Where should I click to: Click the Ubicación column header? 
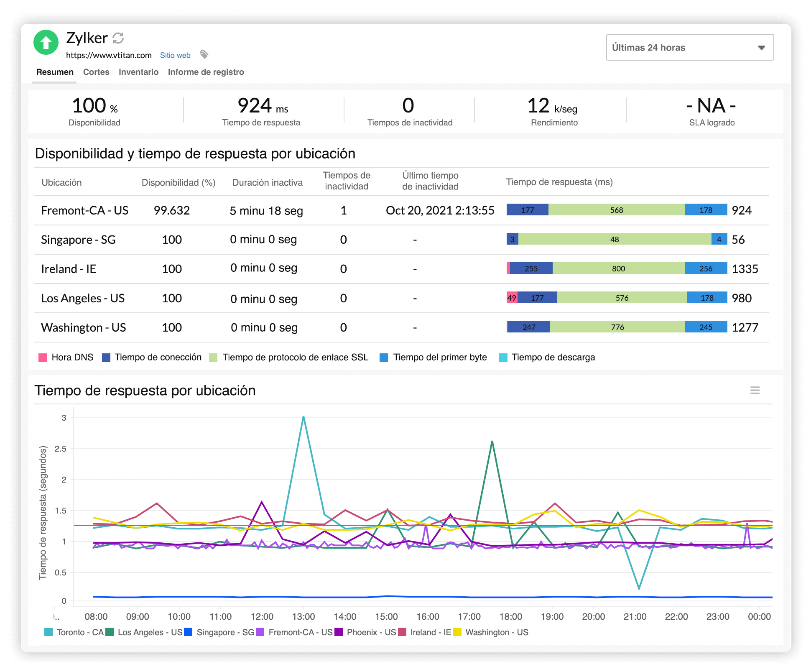tap(61, 182)
